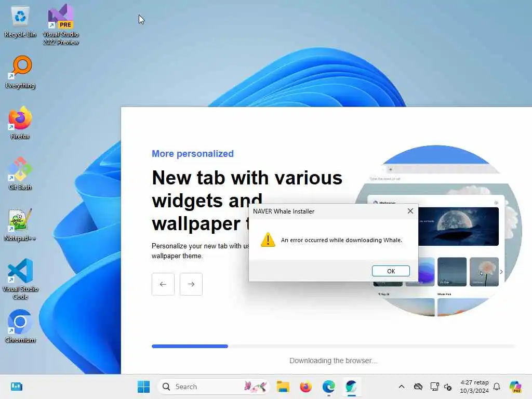Select the warning triangle icon in dialog
The image size is (532, 399).
click(268, 240)
